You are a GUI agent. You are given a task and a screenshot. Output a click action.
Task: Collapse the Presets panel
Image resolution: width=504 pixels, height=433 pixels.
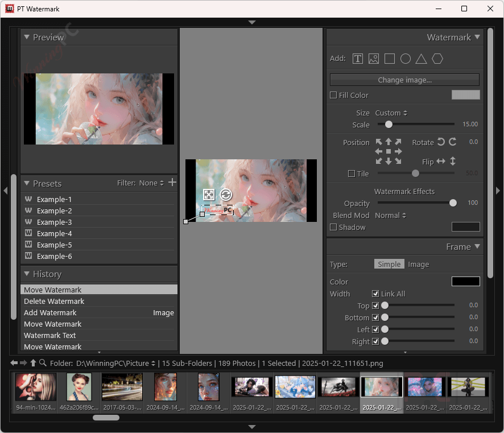point(27,183)
